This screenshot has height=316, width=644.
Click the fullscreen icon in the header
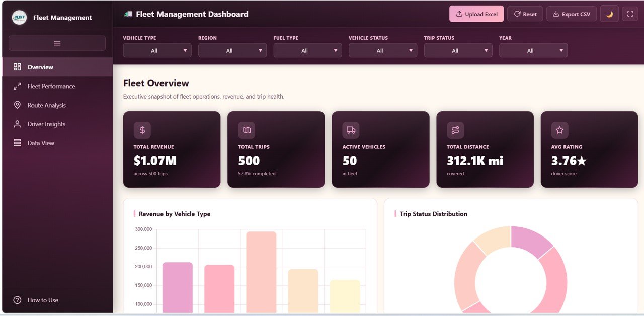point(630,14)
